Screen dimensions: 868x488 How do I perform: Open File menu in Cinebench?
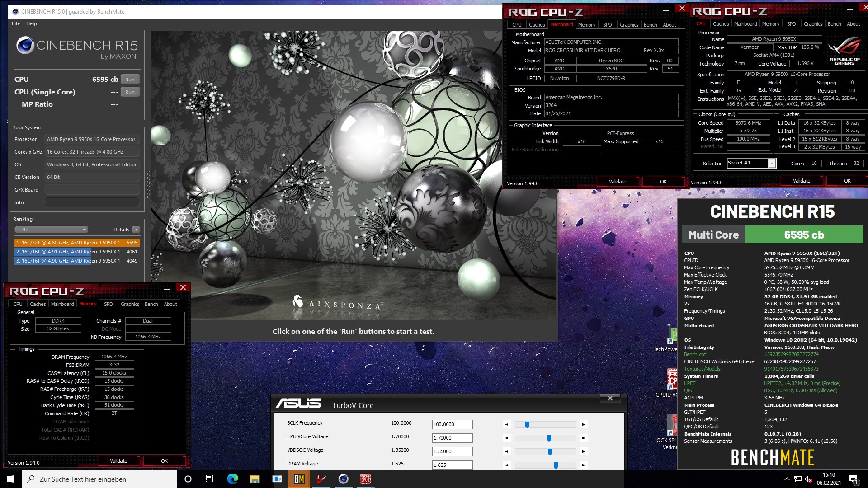click(16, 23)
